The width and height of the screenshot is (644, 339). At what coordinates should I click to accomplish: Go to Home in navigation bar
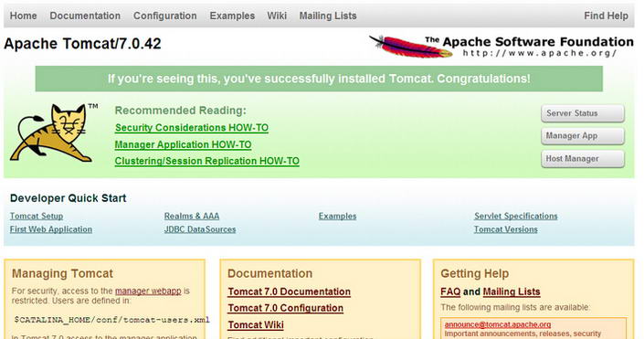pyautogui.click(x=24, y=16)
